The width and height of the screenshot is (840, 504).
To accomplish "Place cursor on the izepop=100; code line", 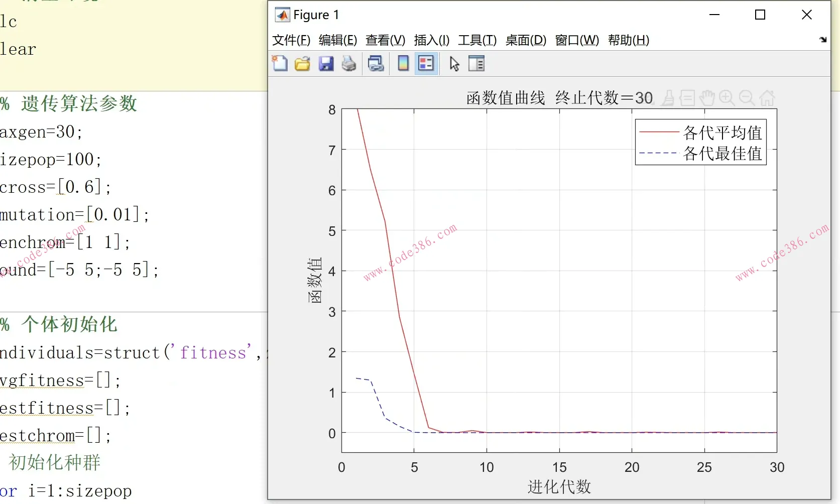I will click(x=51, y=160).
